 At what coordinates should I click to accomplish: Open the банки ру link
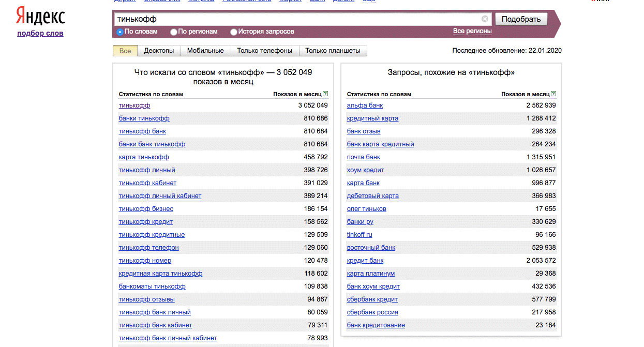[x=360, y=222]
